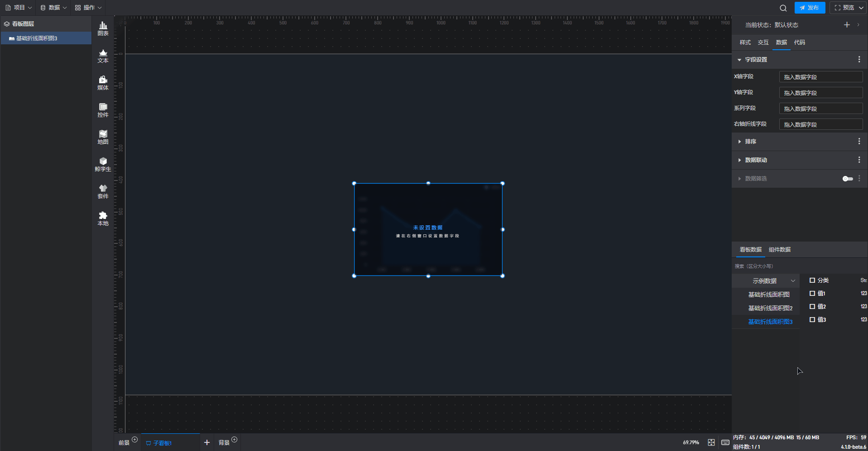The width and height of the screenshot is (868, 451).
Task: Open the 套件 kit component panel
Action: tap(103, 192)
